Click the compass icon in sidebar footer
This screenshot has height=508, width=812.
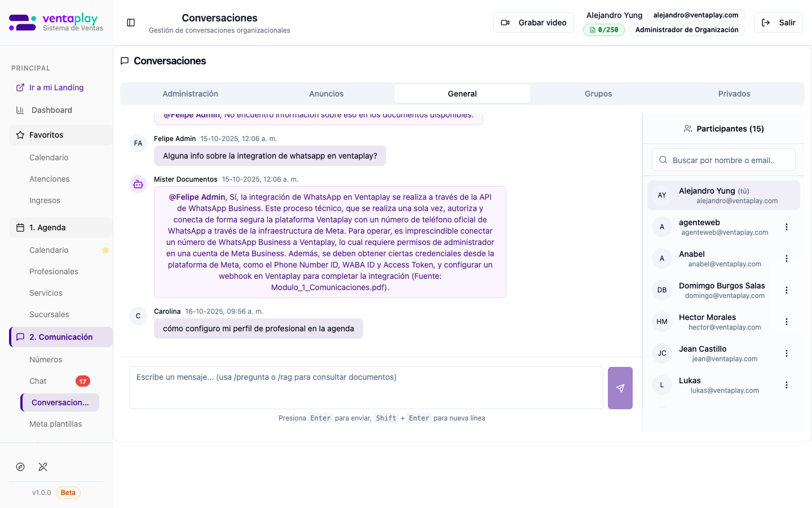20,467
